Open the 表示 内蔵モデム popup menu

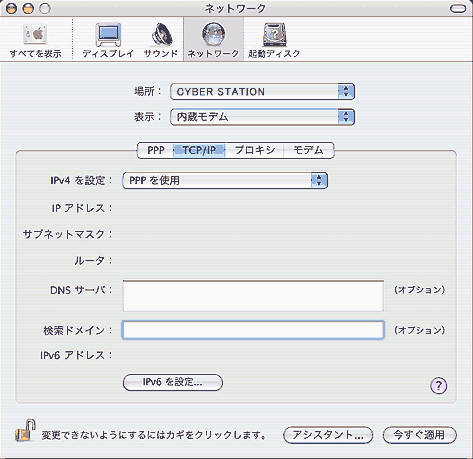pyautogui.click(x=262, y=117)
